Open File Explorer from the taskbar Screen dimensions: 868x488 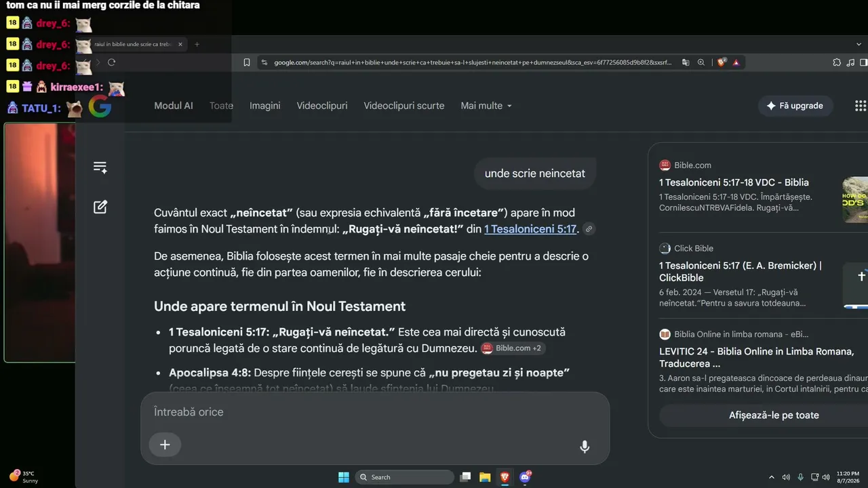(x=485, y=477)
